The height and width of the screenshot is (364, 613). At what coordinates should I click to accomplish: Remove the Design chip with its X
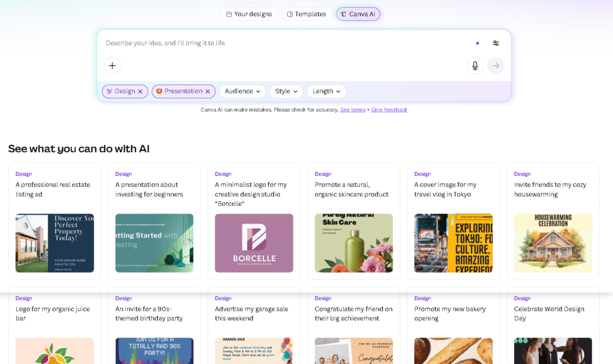tap(141, 92)
